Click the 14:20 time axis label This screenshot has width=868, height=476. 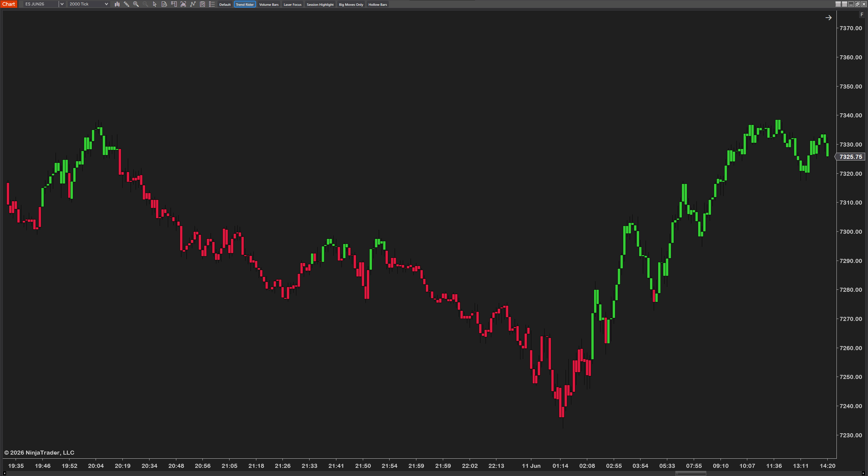(827, 466)
